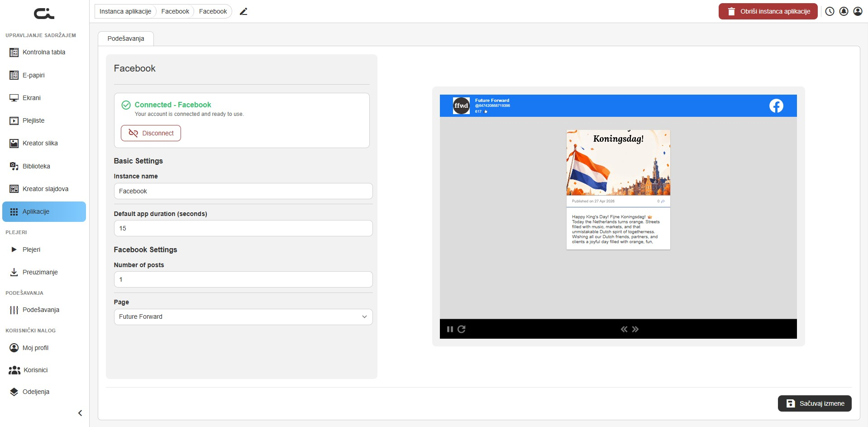Click the Kreator slika image icon
This screenshot has width=868, height=427.
click(14, 144)
